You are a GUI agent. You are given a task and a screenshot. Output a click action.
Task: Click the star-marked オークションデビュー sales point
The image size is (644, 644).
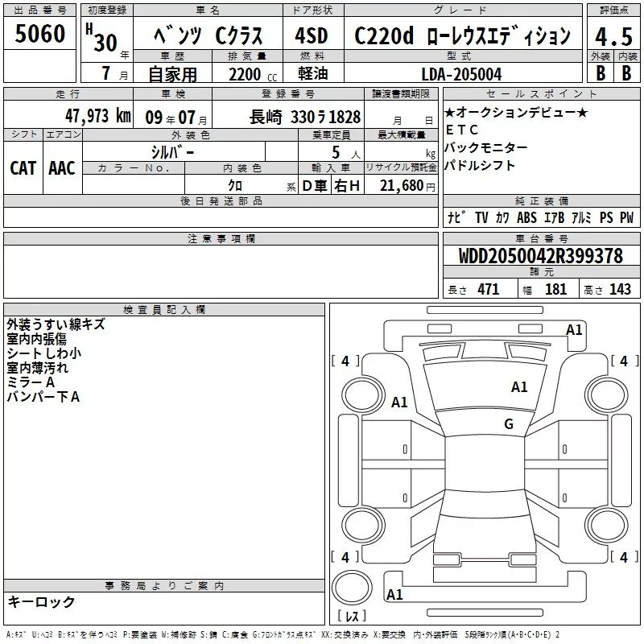[x=516, y=111]
